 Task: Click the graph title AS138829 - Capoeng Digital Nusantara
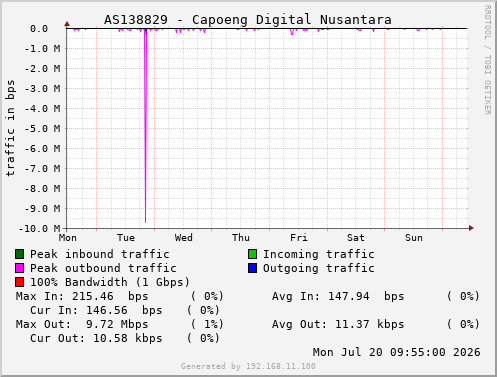tap(248, 20)
